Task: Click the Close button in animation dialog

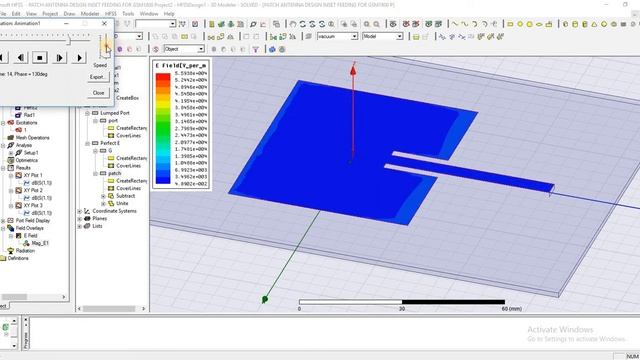Action: coord(98,93)
